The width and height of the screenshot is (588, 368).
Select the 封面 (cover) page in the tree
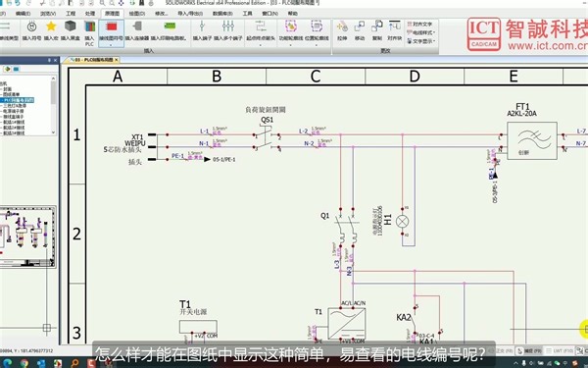point(8,89)
